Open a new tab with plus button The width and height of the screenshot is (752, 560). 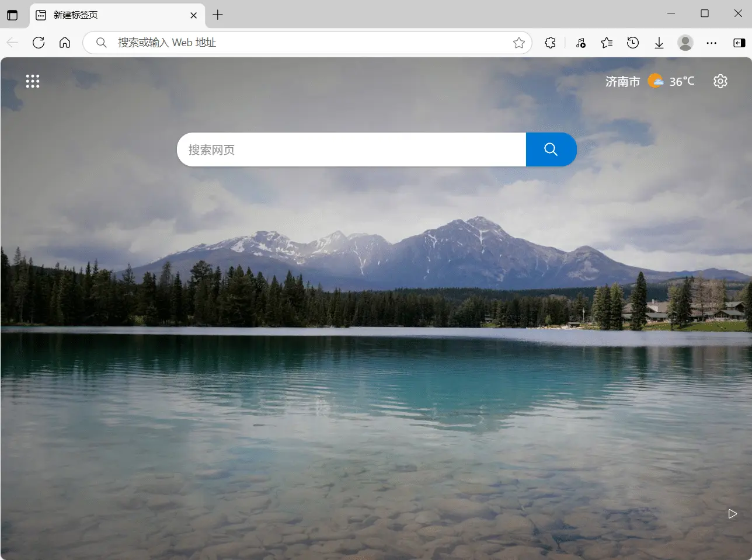point(218,15)
